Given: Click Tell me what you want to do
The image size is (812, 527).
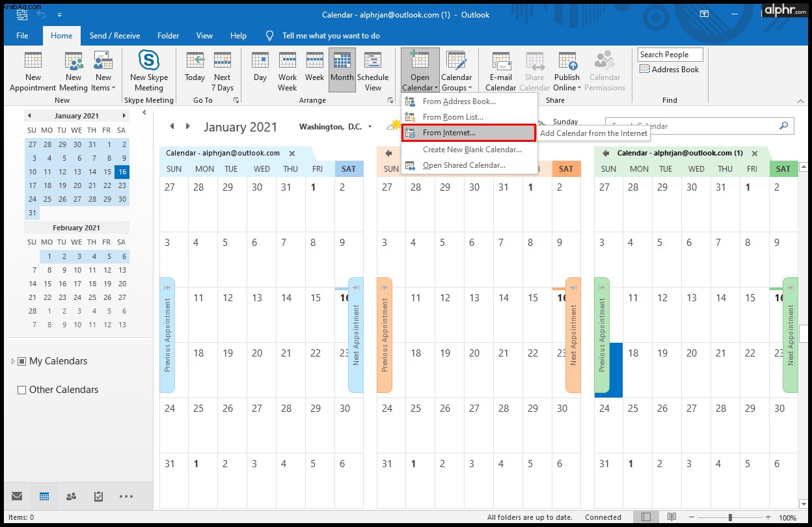Looking at the screenshot, I should pyautogui.click(x=331, y=36).
